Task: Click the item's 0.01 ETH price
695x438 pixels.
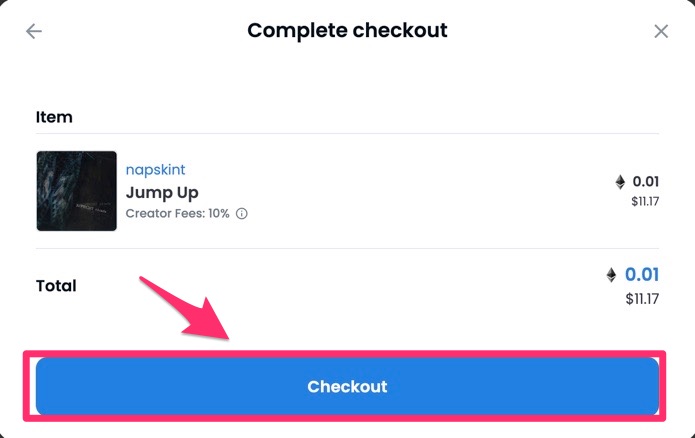Action: pyautogui.click(x=645, y=182)
